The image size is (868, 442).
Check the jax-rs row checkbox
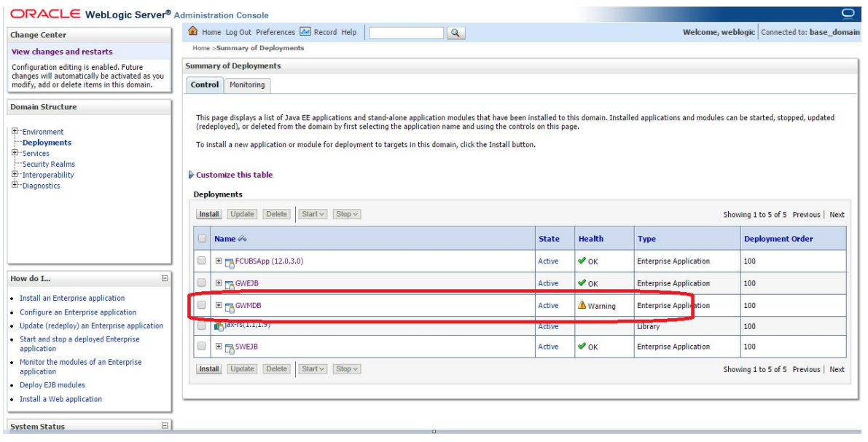201,325
